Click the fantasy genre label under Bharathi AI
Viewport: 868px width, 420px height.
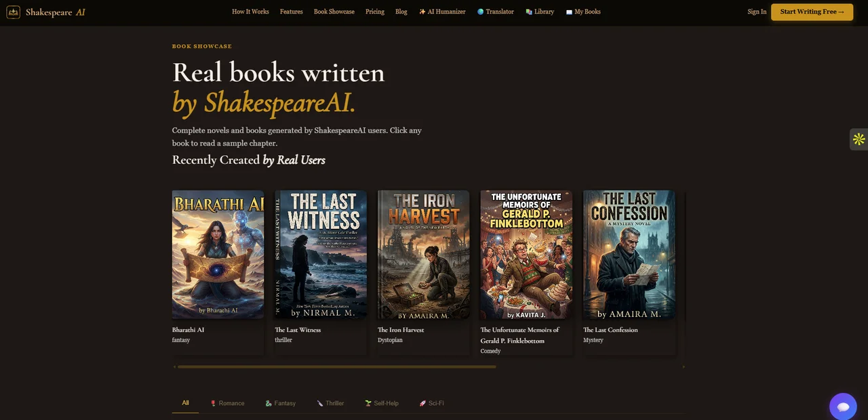(181, 340)
